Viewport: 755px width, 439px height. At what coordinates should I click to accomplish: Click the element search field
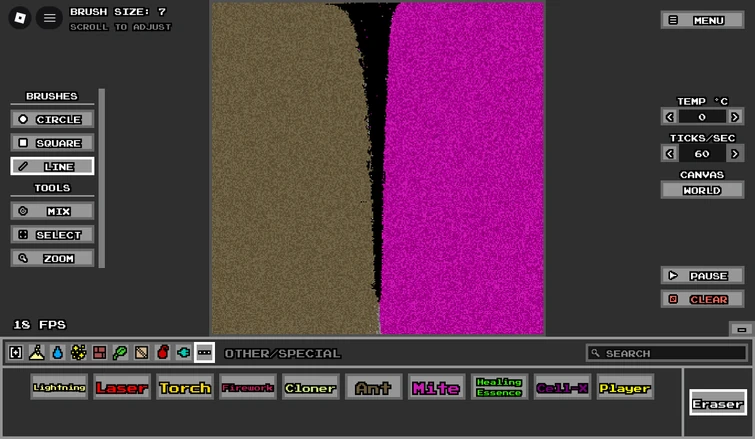[x=667, y=353]
